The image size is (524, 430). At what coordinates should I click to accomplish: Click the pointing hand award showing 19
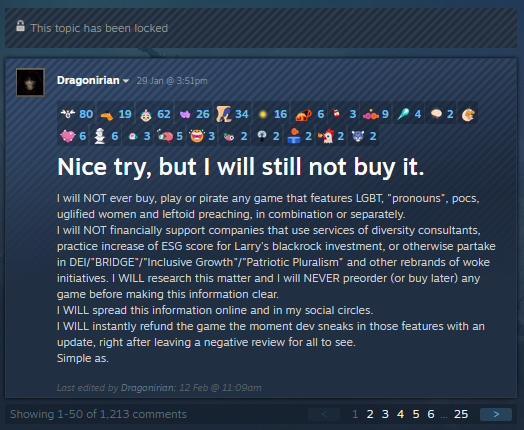pyautogui.click(x=116, y=114)
